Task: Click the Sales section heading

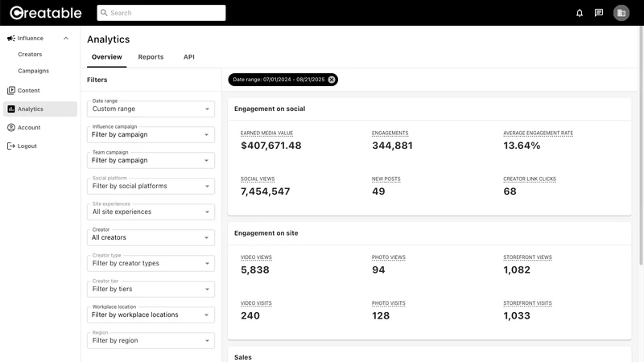Action: pos(243,357)
